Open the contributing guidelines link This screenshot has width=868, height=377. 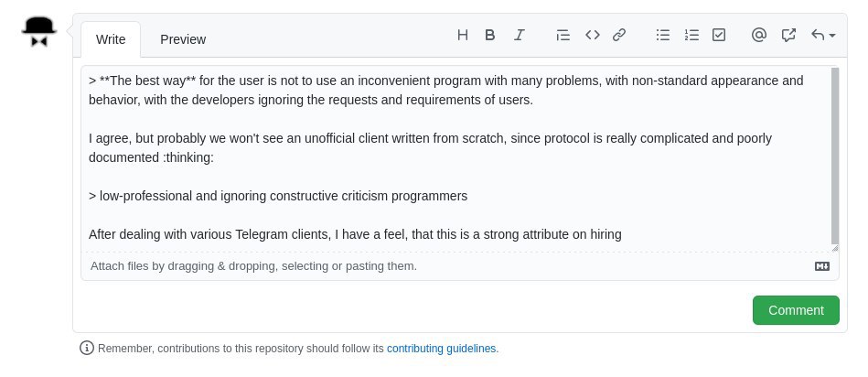coord(443,349)
